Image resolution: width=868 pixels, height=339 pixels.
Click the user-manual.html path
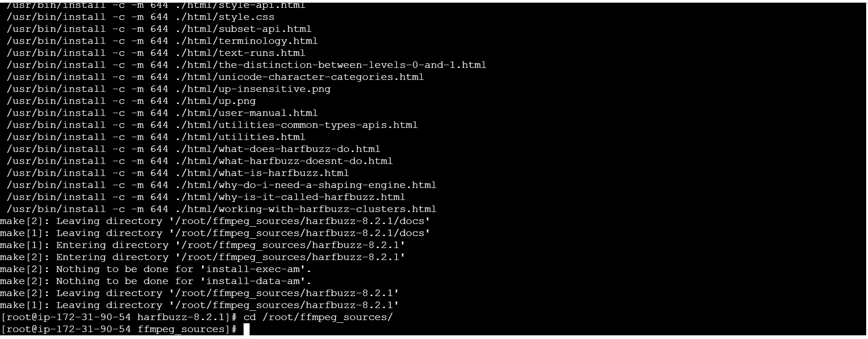[x=246, y=113]
